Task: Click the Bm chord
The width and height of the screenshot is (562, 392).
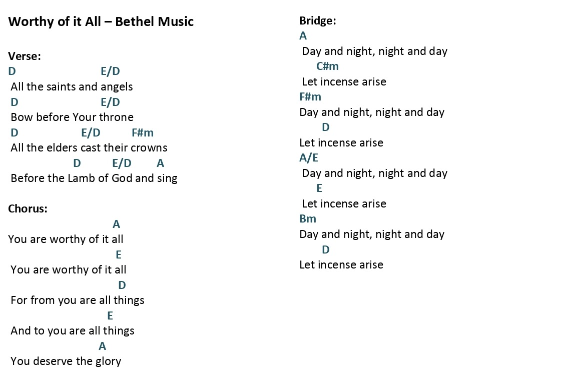Action: [x=307, y=218]
